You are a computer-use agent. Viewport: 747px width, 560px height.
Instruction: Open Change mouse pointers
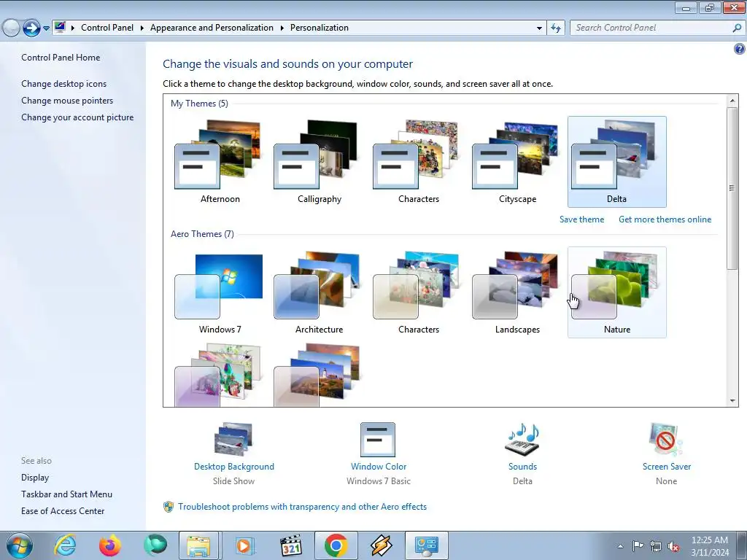tap(67, 101)
